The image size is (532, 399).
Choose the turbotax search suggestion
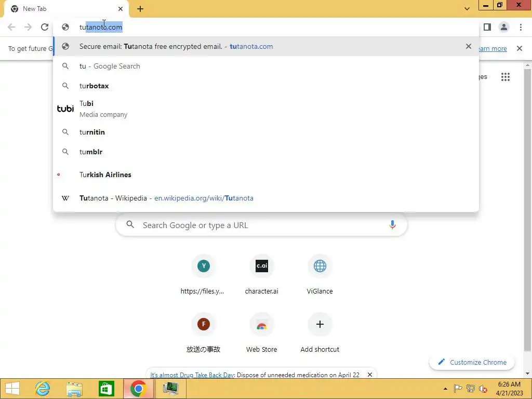point(266,86)
